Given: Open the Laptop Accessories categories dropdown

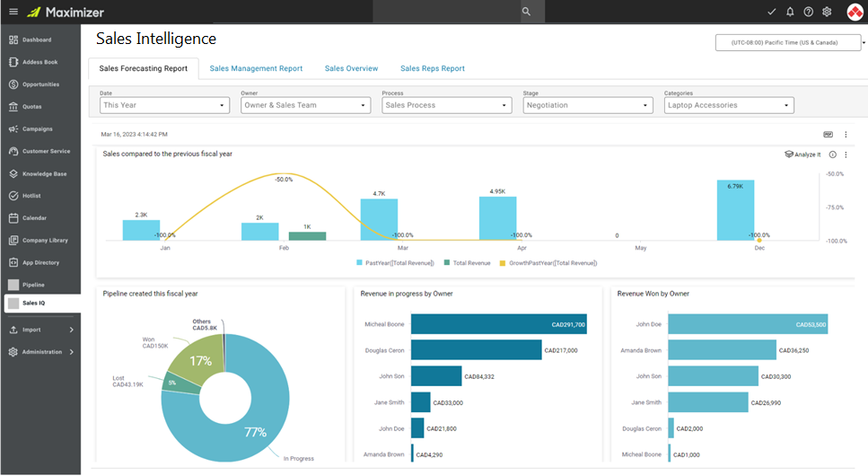Looking at the screenshot, I should coord(729,105).
